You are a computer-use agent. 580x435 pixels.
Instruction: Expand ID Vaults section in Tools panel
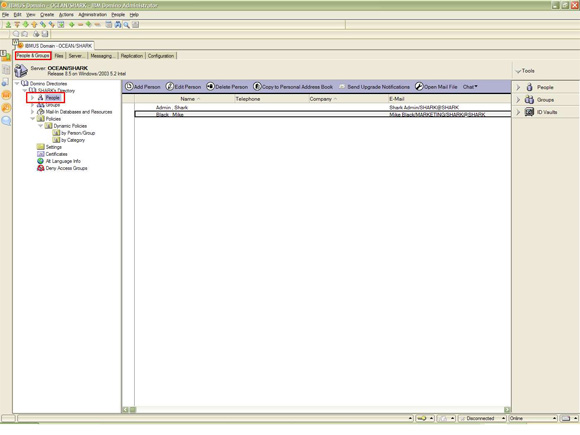pyautogui.click(x=518, y=112)
